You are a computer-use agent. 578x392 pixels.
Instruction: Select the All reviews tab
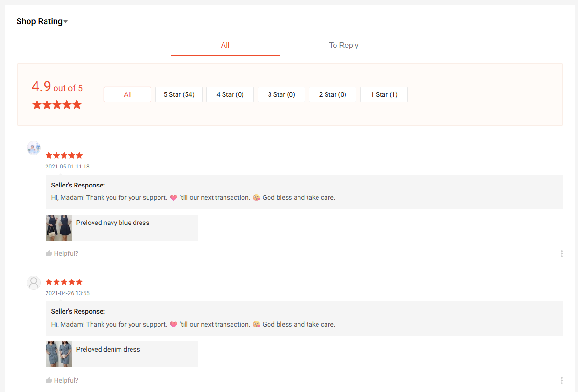225,46
